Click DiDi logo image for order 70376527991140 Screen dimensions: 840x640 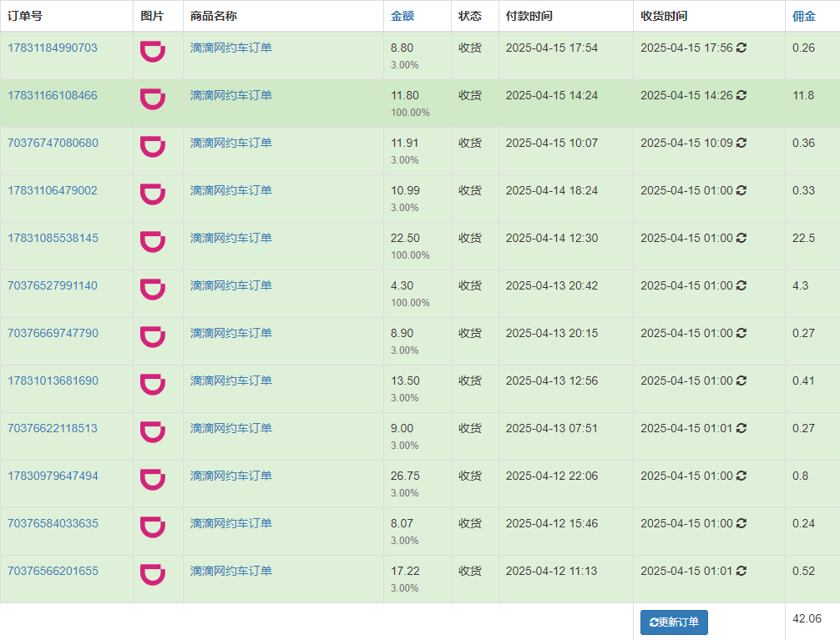pyautogui.click(x=153, y=290)
